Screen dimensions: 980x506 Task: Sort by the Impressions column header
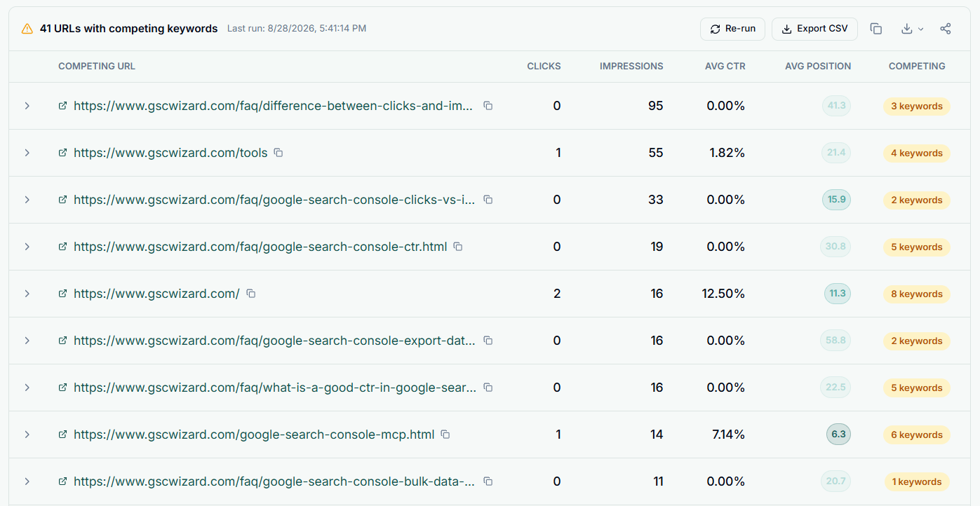631,66
